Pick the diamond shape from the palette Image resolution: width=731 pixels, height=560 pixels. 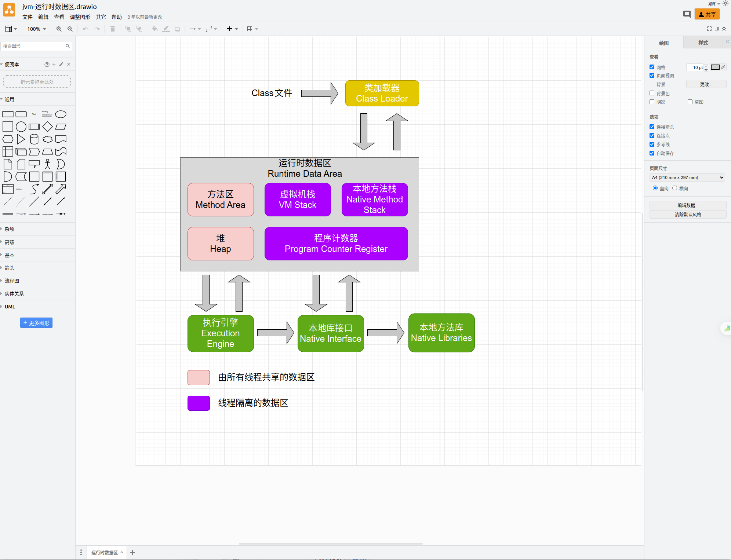point(47,127)
